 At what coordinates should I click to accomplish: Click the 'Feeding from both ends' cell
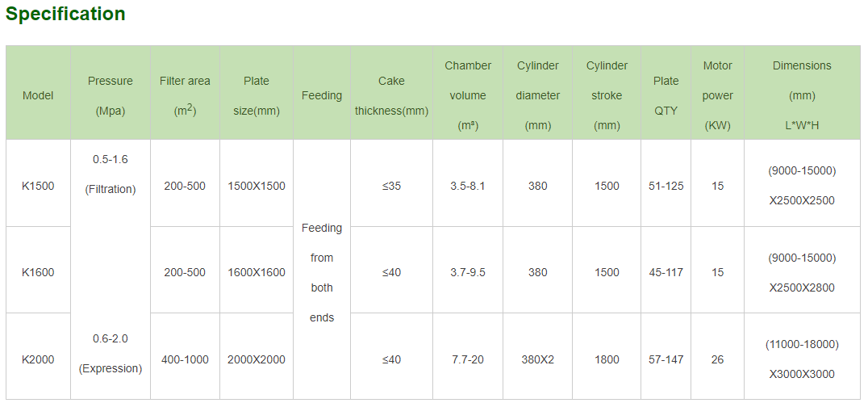(322, 273)
